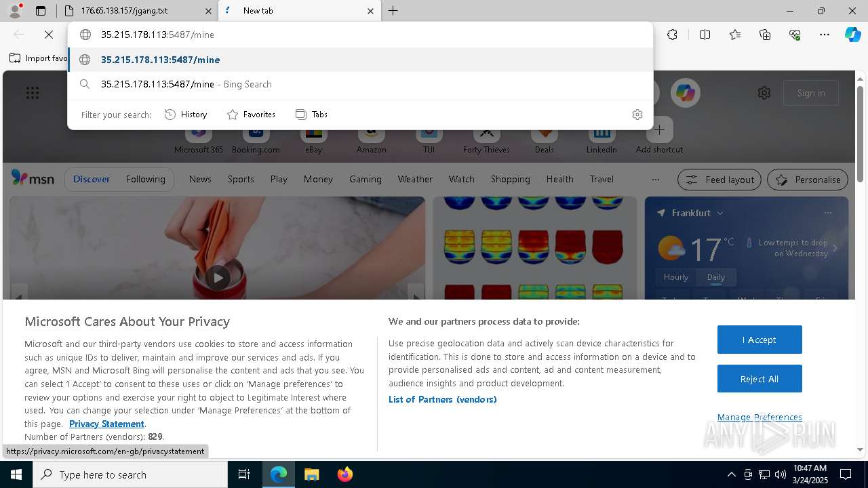Viewport: 868px width, 488px height.
Task: Open page settings gear icon
Action: pyautogui.click(x=764, y=93)
